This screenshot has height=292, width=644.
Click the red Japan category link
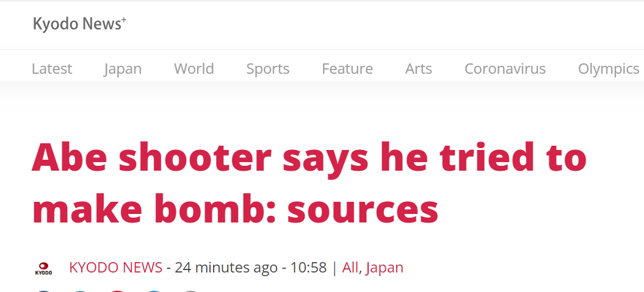point(385,268)
